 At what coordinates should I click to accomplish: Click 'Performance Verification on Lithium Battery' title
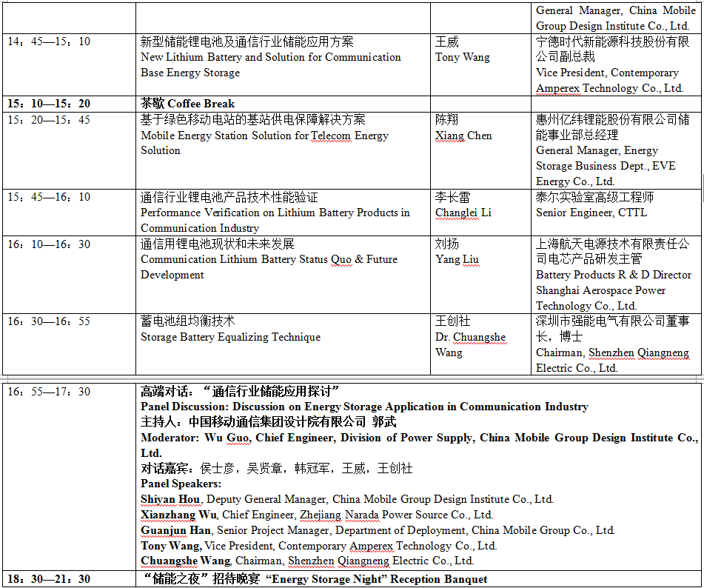[275, 213]
